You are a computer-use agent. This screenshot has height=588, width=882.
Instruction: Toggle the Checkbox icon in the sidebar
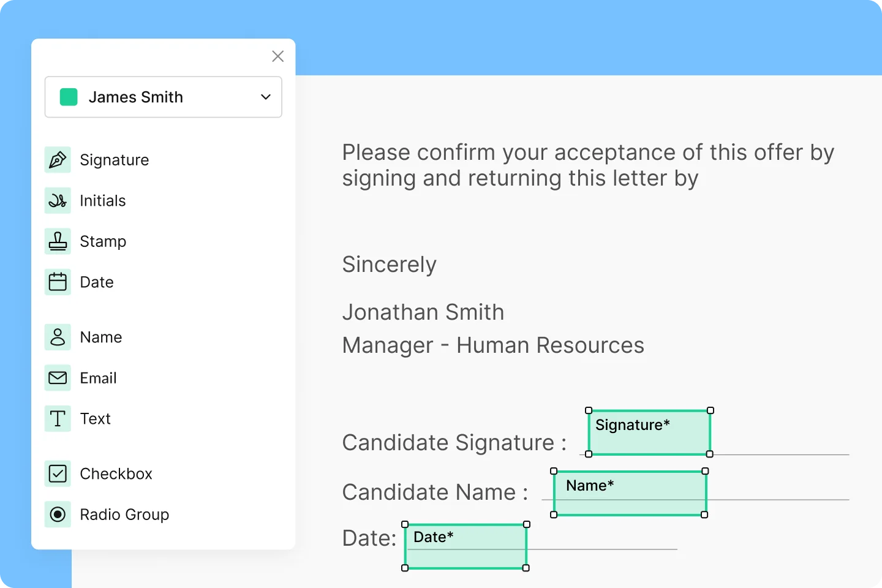57,473
